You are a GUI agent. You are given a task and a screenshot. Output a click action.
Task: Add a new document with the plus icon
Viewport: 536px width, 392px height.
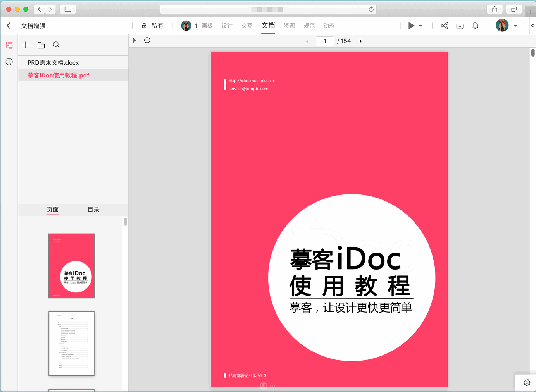tap(26, 45)
